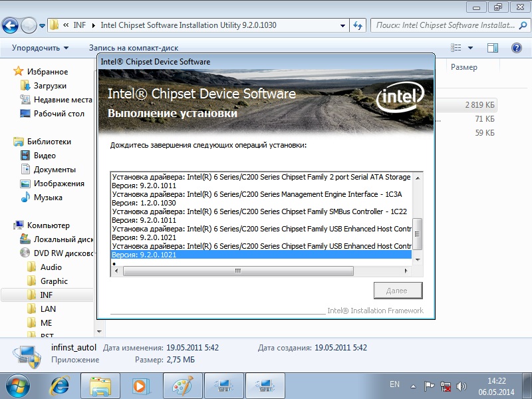This screenshot has height=399, width=532.
Task: Open Action Center flag tray icon
Action: coord(429,386)
